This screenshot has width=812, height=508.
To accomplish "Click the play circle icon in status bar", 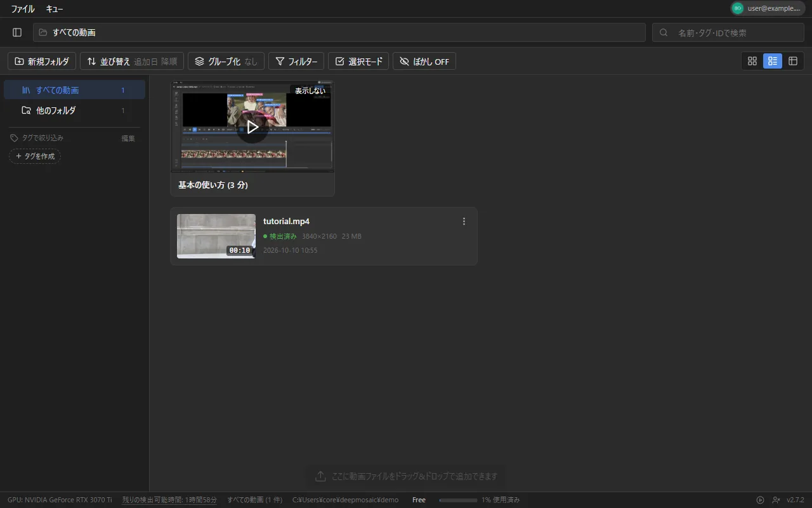I will coord(761,500).
